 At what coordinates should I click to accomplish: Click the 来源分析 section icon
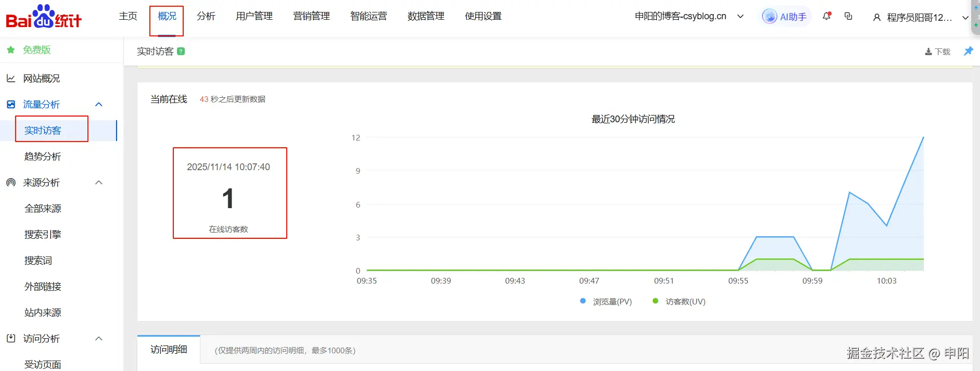click(x=11, y=183)
